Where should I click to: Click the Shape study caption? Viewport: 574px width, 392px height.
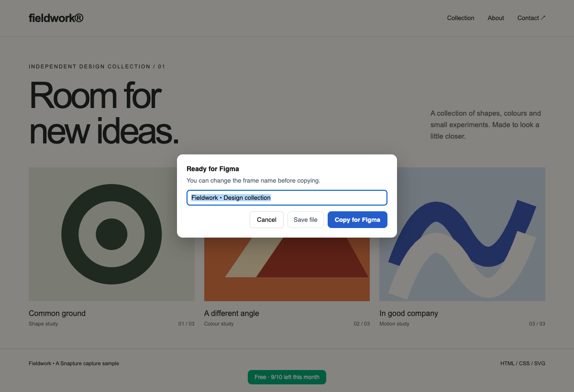[x=43, y=324]
